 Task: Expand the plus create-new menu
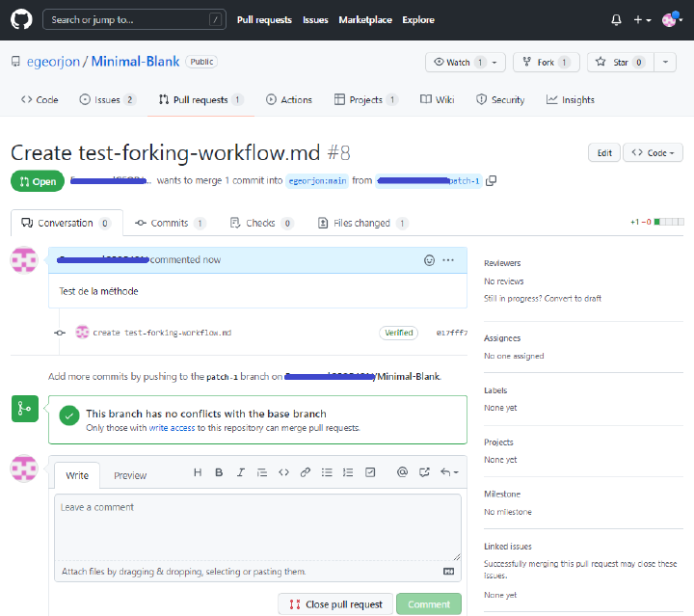[x=642, y=20]
